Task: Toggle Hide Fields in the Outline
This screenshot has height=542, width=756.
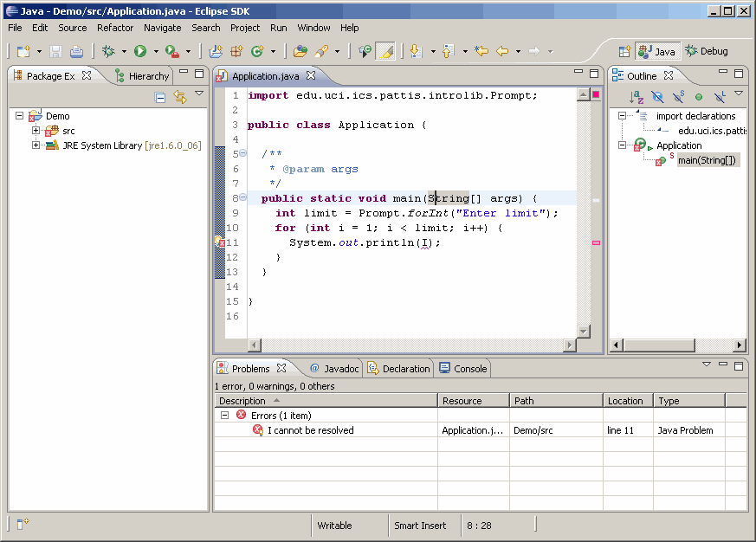Action: pyautogui.click(x=656, y=97)
